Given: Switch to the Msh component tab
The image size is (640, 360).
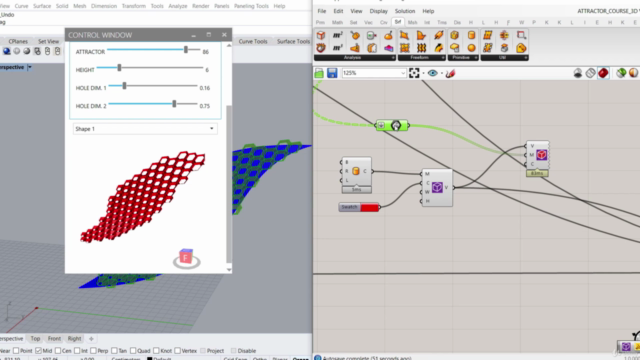Looking at the screenshot, I should coord(412,22).
